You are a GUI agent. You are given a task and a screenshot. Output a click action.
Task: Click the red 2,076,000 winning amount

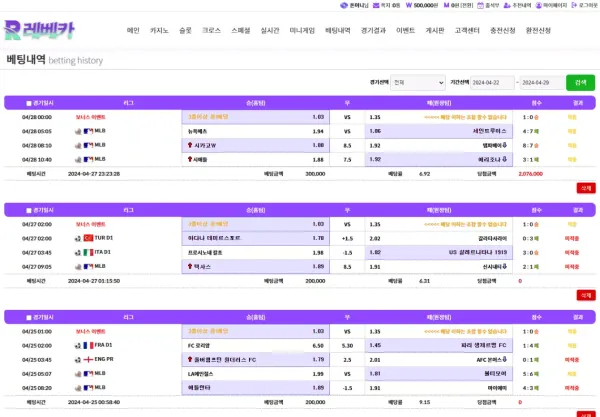click(530, 174)
